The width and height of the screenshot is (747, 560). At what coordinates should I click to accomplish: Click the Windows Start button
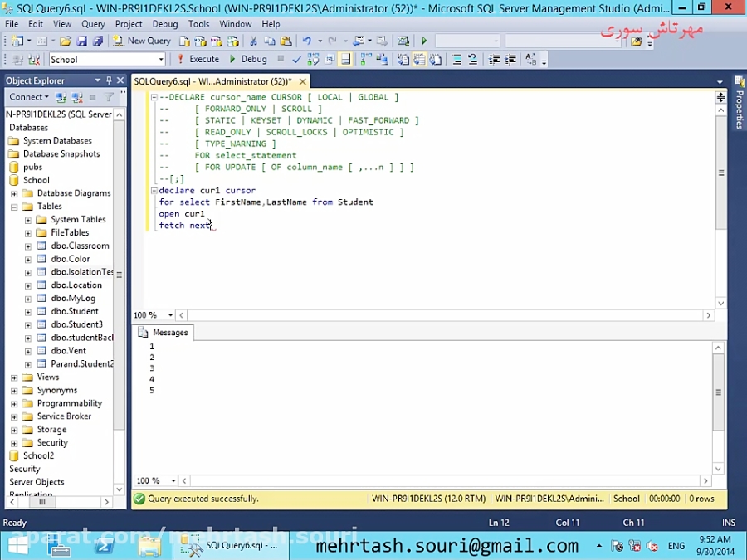click(x=18, y=545)
